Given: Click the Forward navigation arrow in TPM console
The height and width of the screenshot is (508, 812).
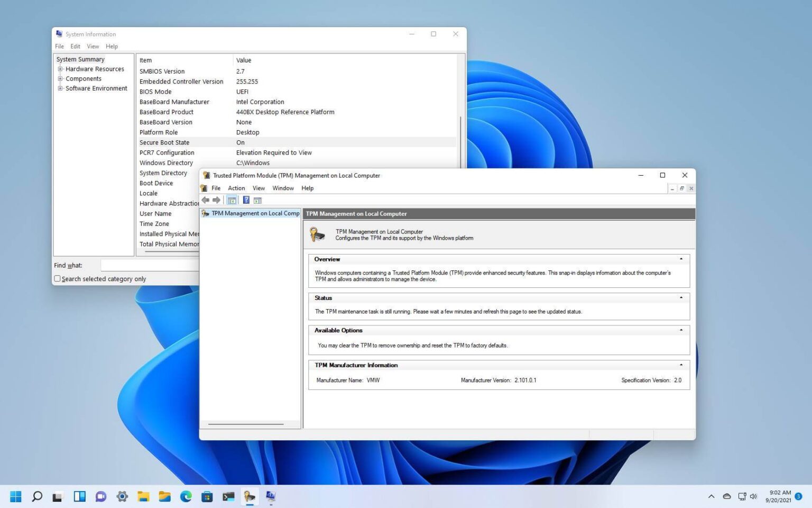Looking at the screenshot, I should point(216,199).
